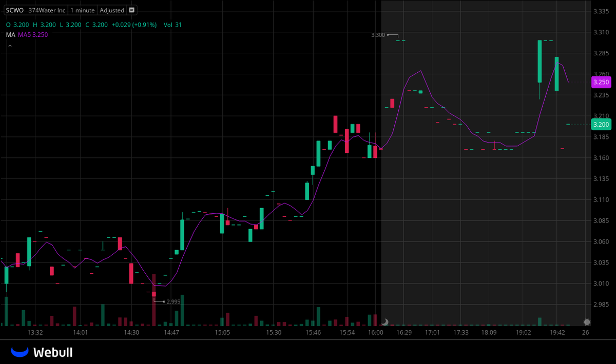Open the "1 minute" interval selector
The height and width of the screenshot is (364, 616).
tap(82, 10)
